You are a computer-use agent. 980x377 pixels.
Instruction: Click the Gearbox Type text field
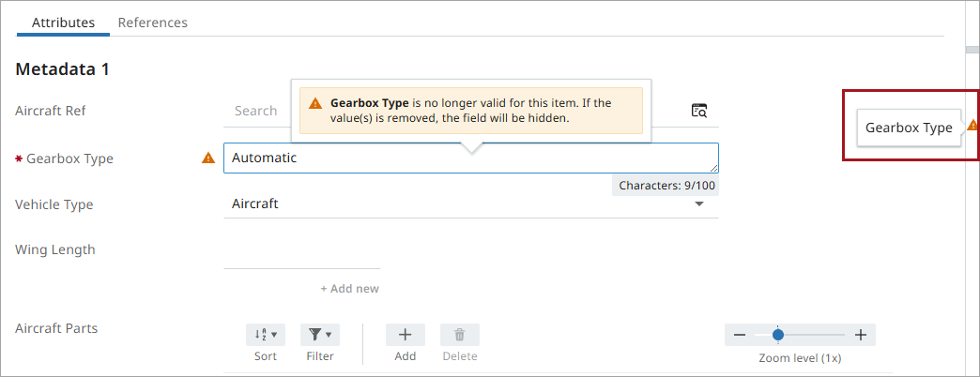[469, 158]
